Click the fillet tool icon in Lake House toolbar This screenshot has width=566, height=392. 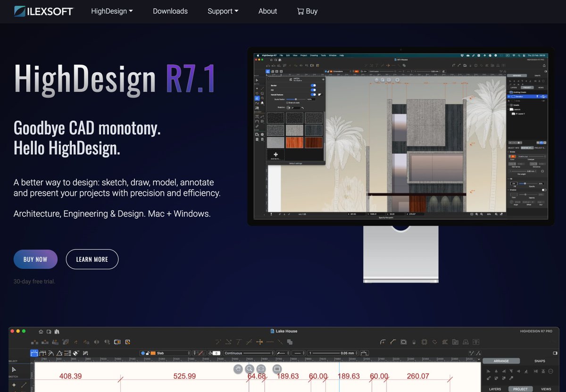[383, 342]
